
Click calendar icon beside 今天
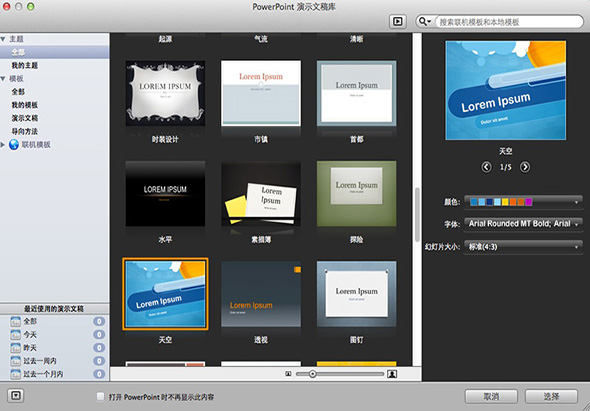[x=16, y=335]
